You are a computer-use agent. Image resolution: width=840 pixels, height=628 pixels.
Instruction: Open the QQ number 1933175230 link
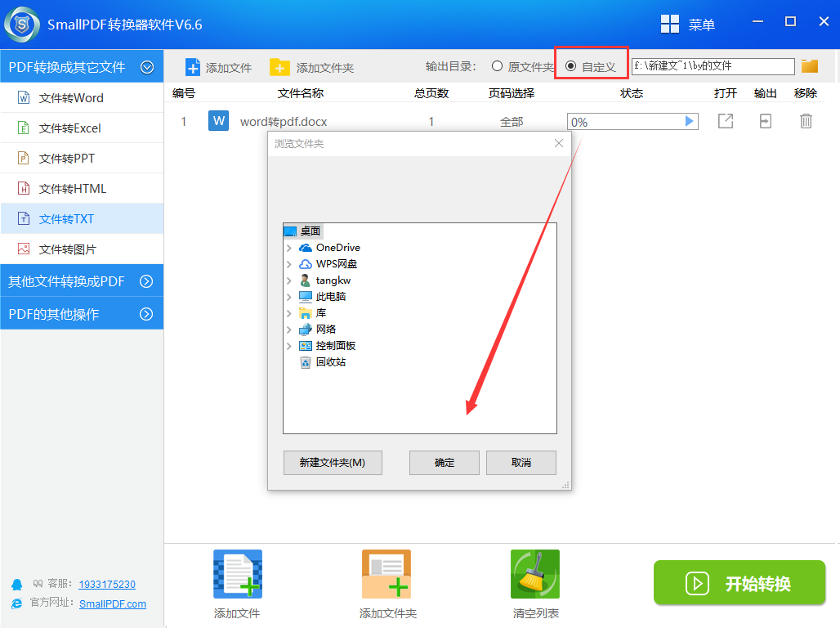pos(107,584)
